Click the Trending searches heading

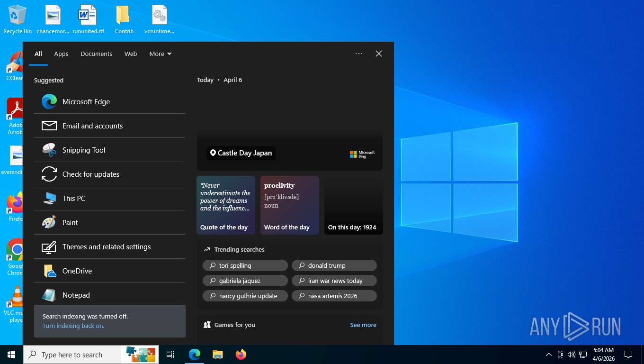(239, 249)
